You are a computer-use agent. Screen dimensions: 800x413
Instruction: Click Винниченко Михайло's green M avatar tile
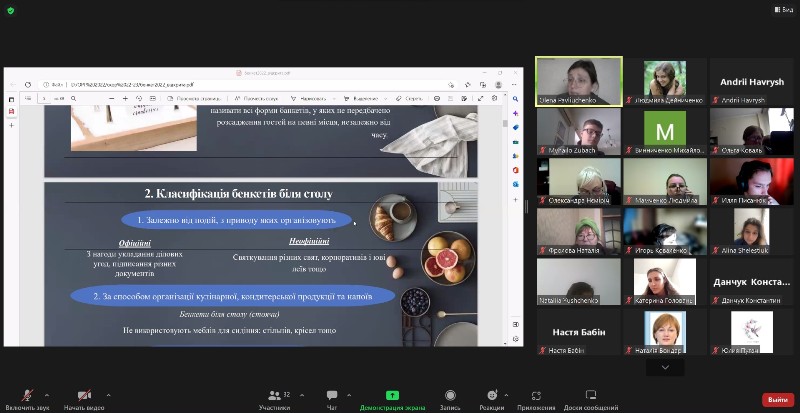[664, 131]
